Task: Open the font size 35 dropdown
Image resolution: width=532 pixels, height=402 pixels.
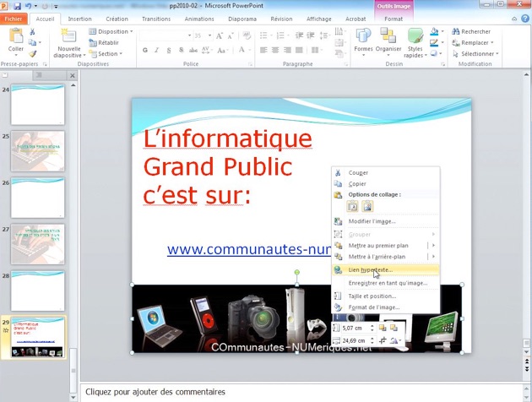Action: point(210,35)
